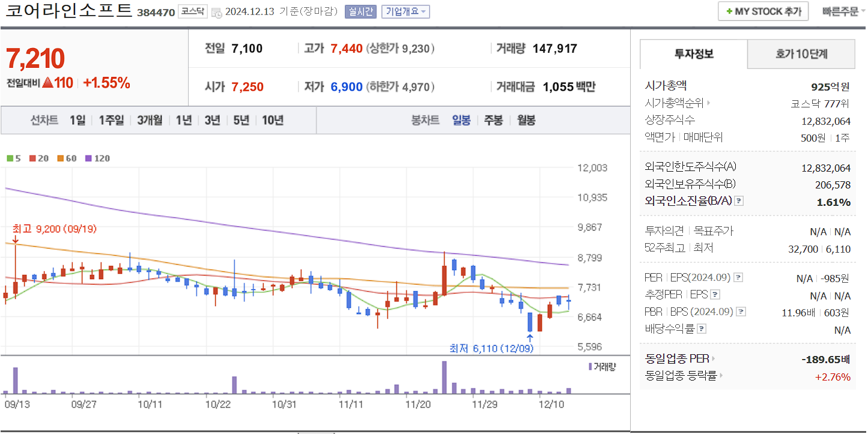
Task: Click the MY STOCK 추가 button
Action: click(763, 10)
